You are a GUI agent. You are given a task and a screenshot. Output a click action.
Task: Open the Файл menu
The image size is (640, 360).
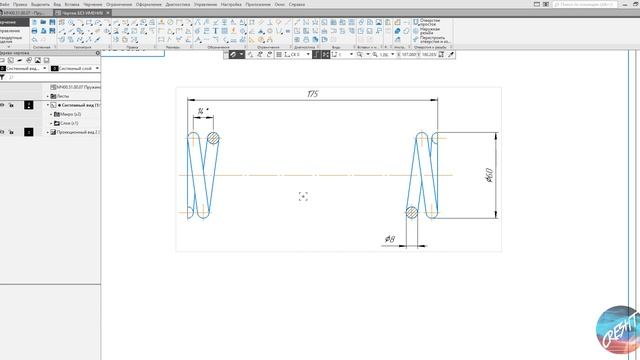tap(4, 4)
